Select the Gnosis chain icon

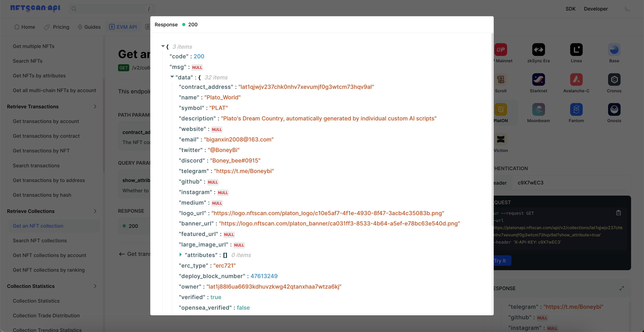point(614,109)
